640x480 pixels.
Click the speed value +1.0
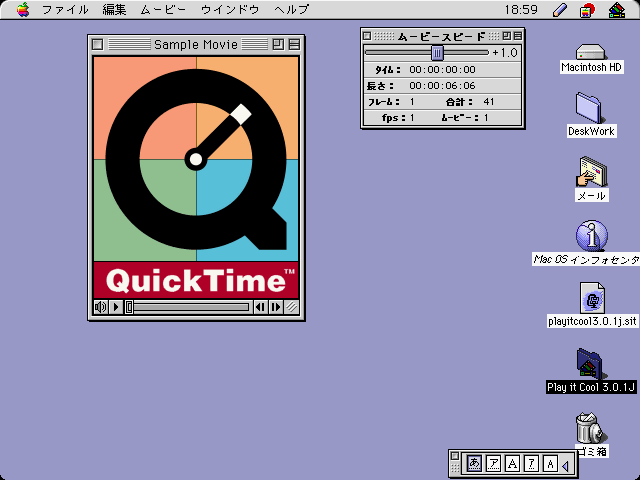click(x=505, y=53)
